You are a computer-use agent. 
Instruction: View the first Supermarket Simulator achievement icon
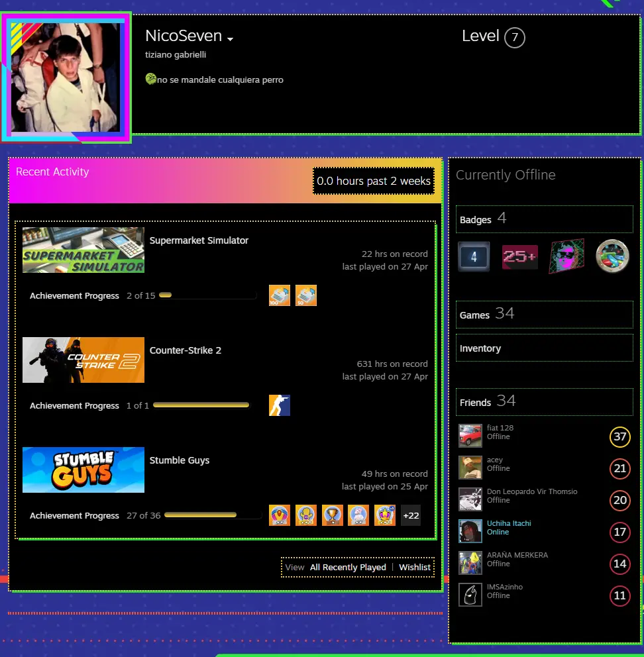coord(279,295)
